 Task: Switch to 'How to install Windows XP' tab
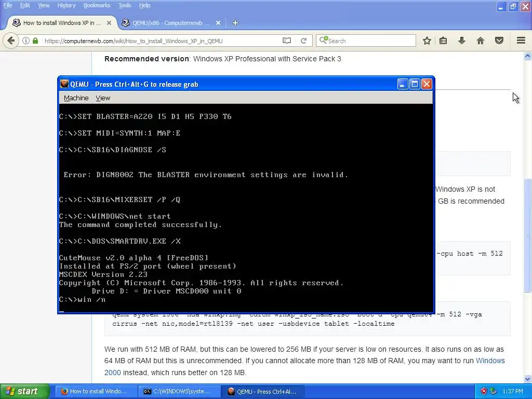point(62,23)
